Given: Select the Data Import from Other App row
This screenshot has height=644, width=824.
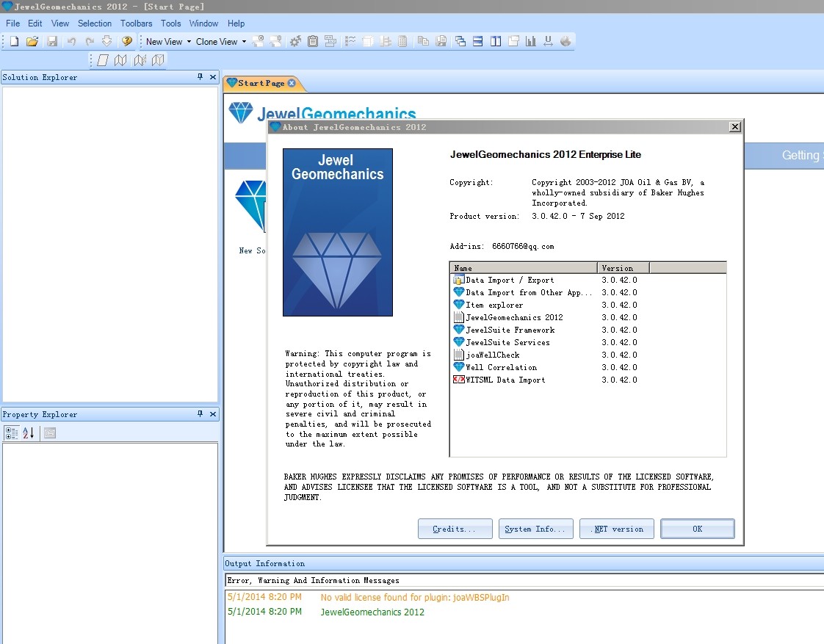Looking at the screenshot, I should 588,292.
